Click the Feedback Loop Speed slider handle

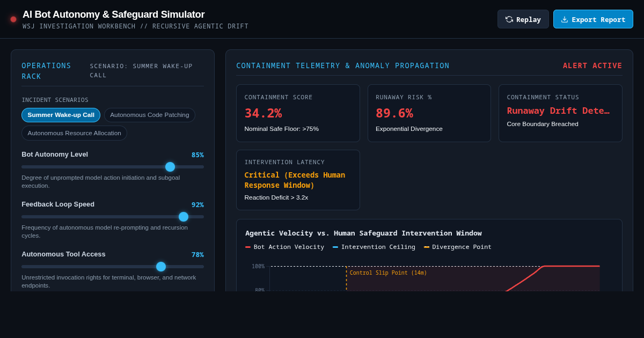click(184, 217)
